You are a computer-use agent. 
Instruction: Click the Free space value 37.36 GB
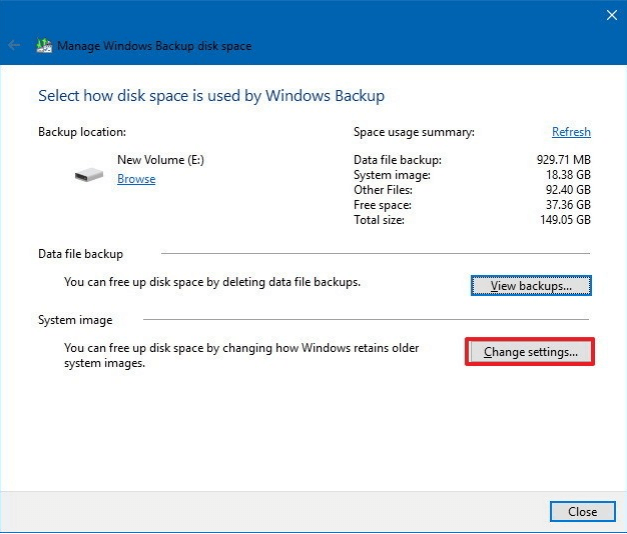pos(567,204)
